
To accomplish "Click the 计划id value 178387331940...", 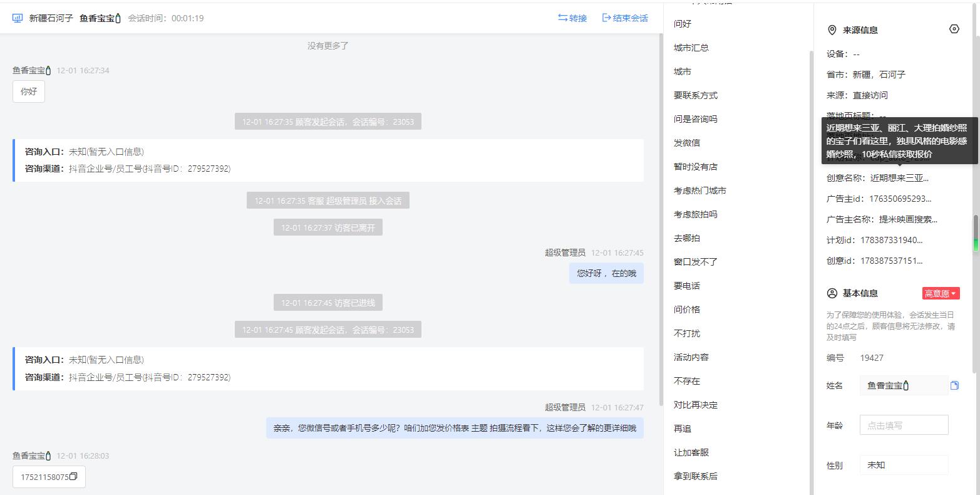I will click(x=892, y=240).
